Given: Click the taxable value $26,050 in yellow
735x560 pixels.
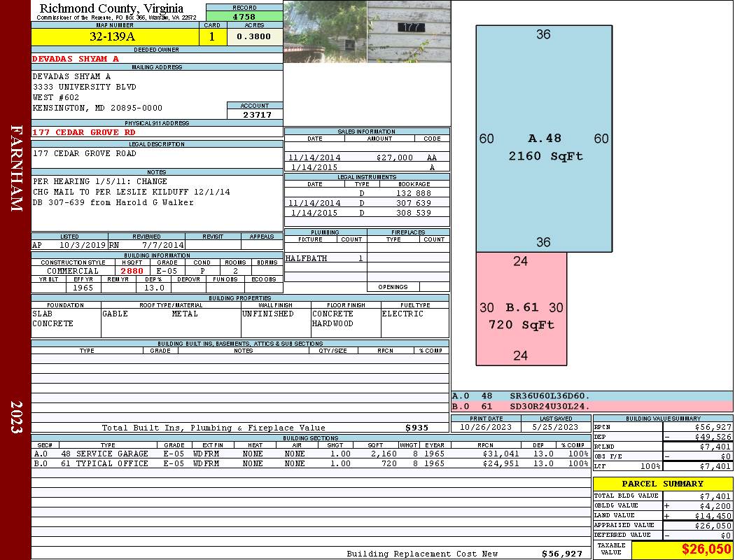Looking at the screenshot, I should 682,549.
